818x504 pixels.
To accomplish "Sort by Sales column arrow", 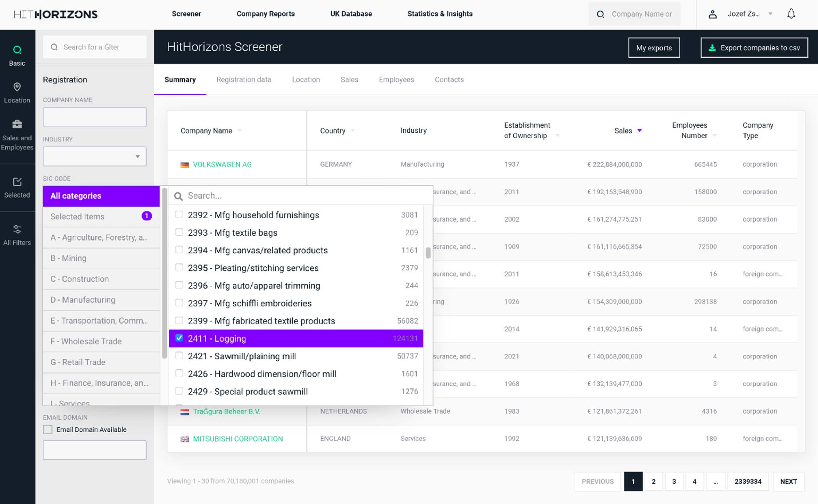I will pyautogui.click(x=640, y=131).
